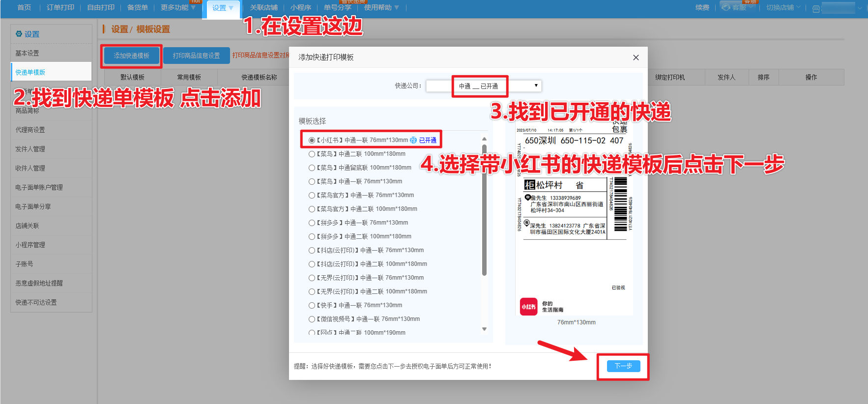Open 子账号 in sidebar
Image resolution: width=868 pixels, height=404 pixels.
tap(51, 264)
